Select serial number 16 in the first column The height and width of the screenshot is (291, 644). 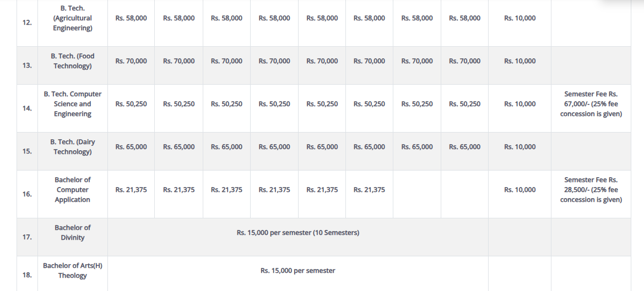(x=28, y=194)
